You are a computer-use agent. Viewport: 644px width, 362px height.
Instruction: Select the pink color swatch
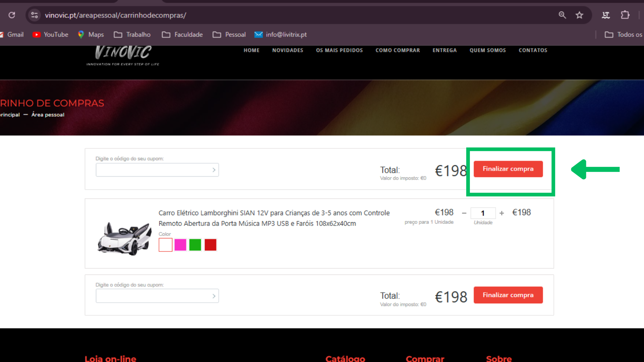point(180,245)
